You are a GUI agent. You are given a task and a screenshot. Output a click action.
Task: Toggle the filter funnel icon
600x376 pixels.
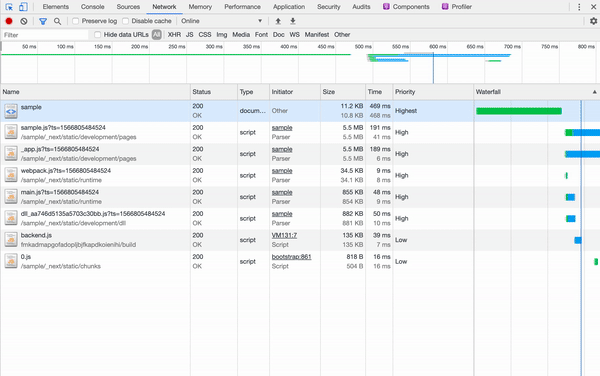pos(43,21)
